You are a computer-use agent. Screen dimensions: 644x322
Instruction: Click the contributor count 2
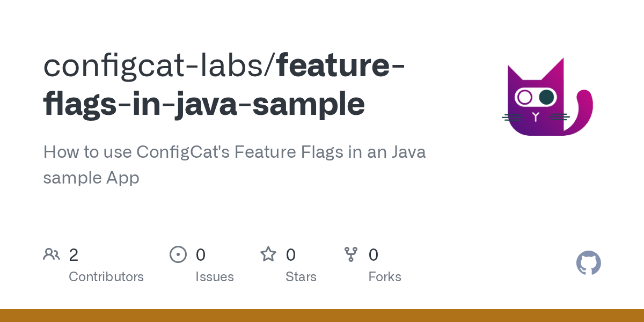[74, 255]
